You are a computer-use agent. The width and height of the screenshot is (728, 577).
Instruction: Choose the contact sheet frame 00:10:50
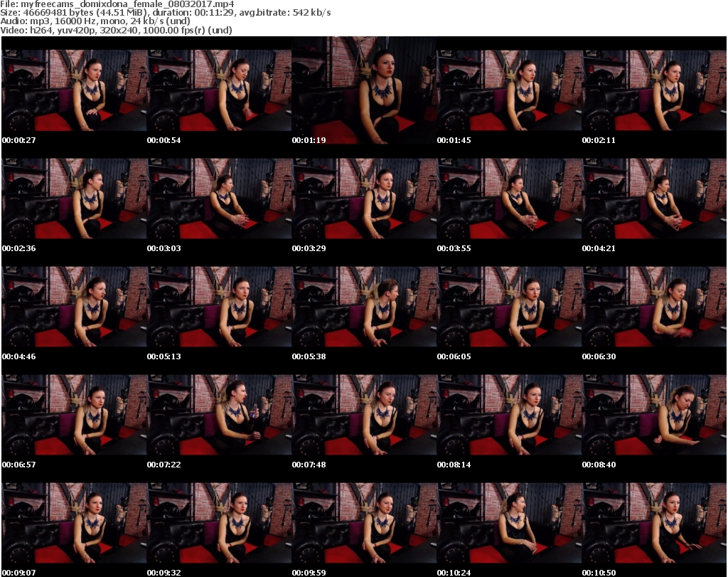click(x=654, y=523)
